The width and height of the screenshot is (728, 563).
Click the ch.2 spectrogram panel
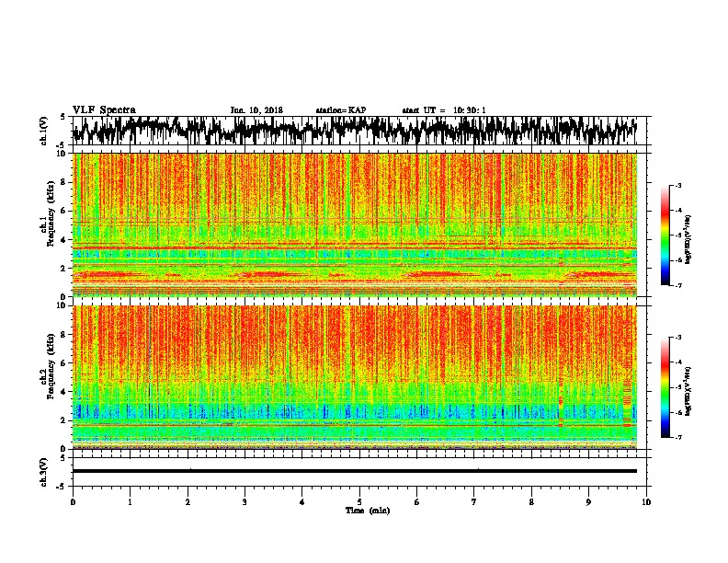tap(358, 377)
